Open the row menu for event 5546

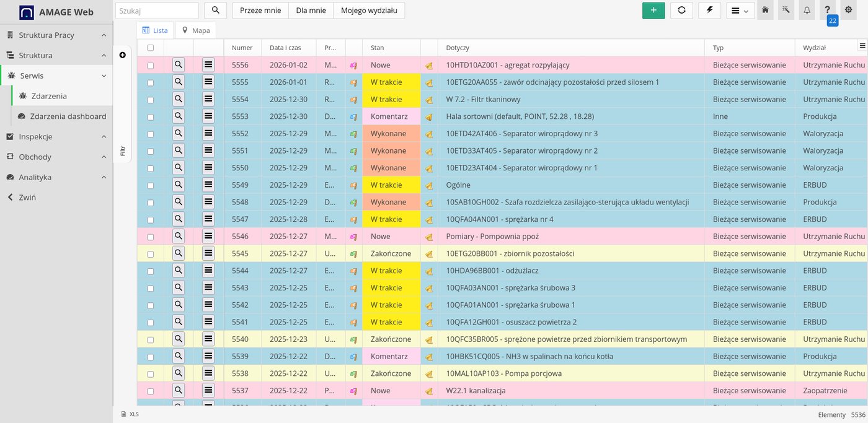(208, 236)
